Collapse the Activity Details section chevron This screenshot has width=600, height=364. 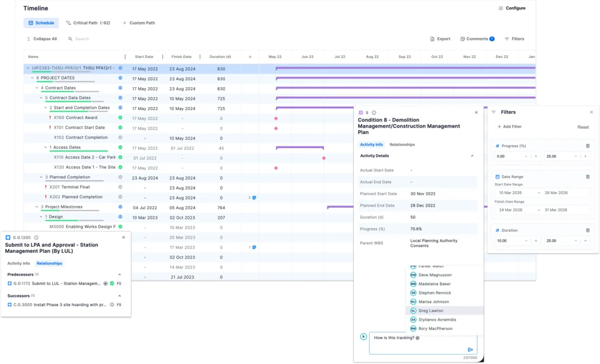[x=472, y=156]
